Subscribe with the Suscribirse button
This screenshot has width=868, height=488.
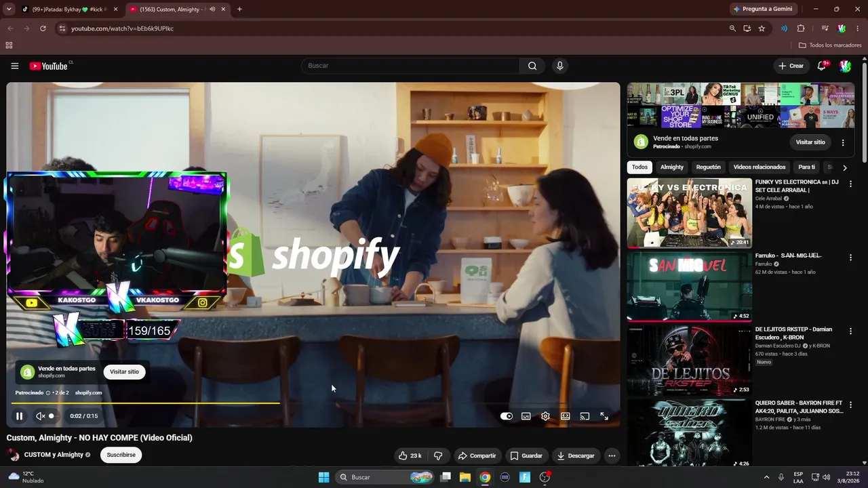coord(121,455)
